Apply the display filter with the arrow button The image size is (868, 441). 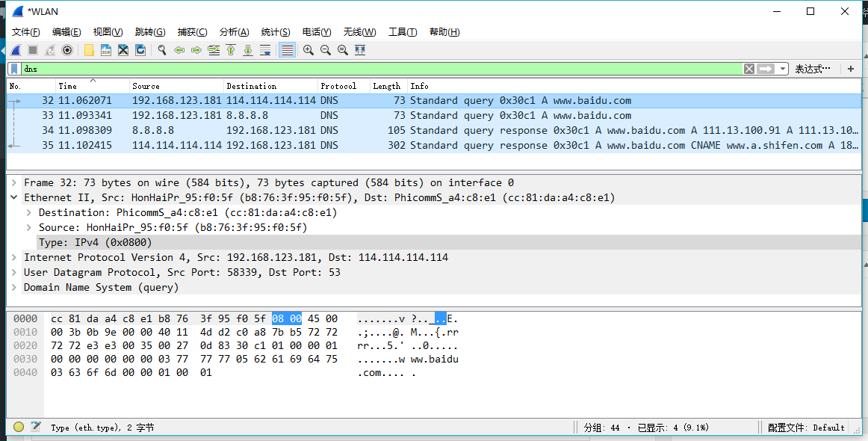click(x=766, y=69)
